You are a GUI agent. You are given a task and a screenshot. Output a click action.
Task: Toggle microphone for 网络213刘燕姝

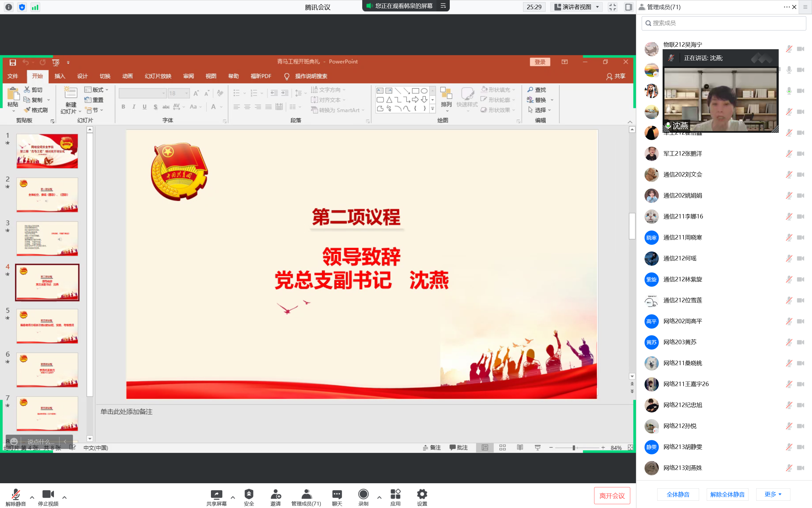point(789,468)
